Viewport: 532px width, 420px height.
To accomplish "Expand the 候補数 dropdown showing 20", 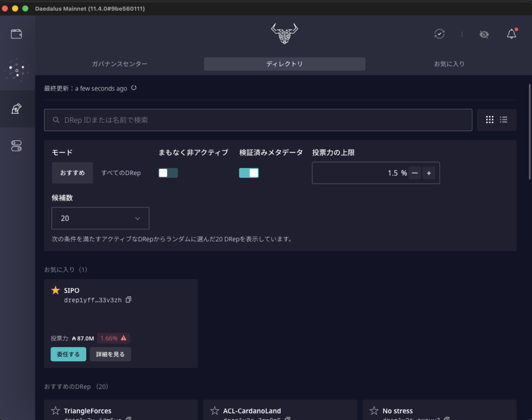I will 100,218.
